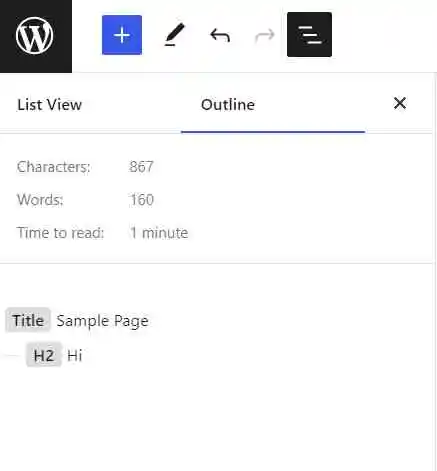Click the WordPress logo to view posts
Screen dimensions: 437x471
[x=35, y=36]
